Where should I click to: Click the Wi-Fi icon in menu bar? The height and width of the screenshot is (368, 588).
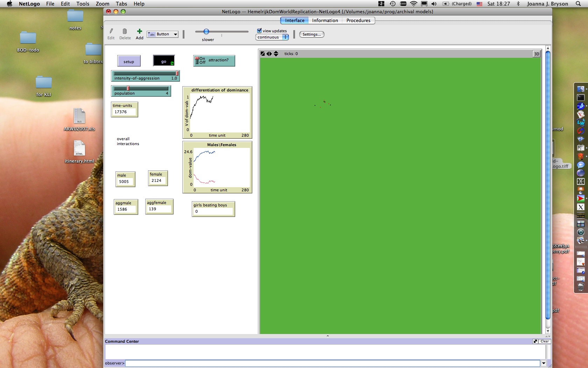[x=413, y=4]
